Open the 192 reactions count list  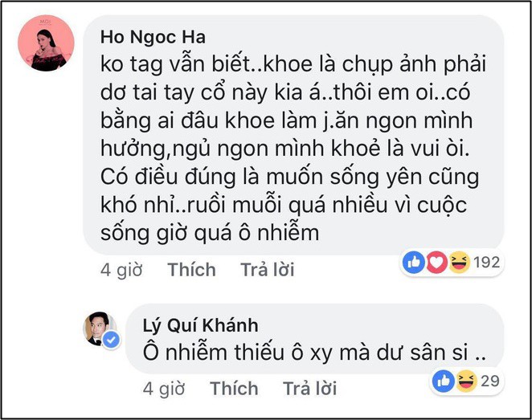(x=486, y=262)
